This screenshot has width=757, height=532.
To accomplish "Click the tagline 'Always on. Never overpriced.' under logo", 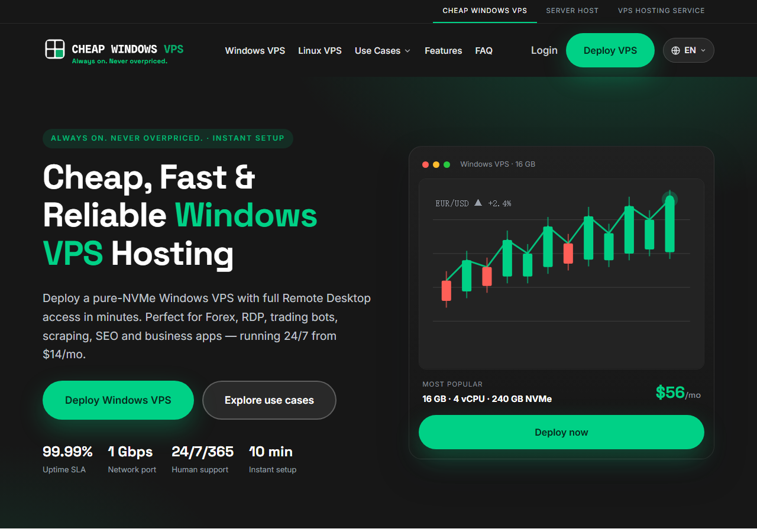I will [119, 61].
